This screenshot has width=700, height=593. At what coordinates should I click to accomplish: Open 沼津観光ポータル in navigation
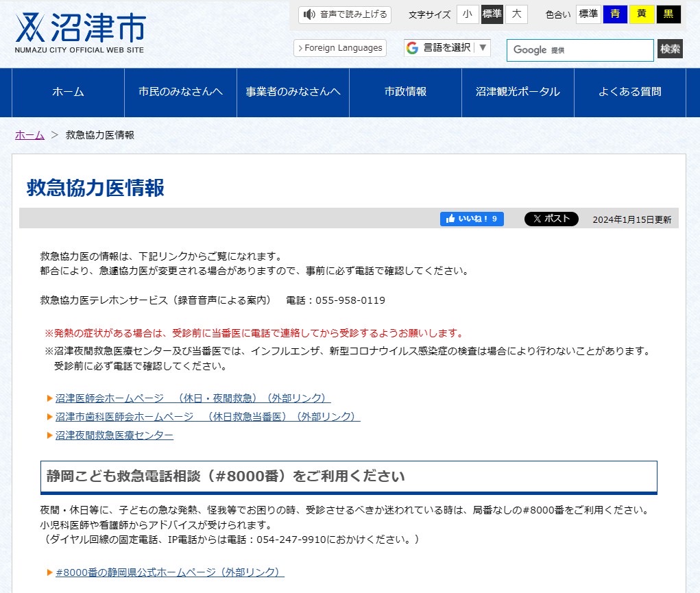pyautogui.click(x=518, y=93)
